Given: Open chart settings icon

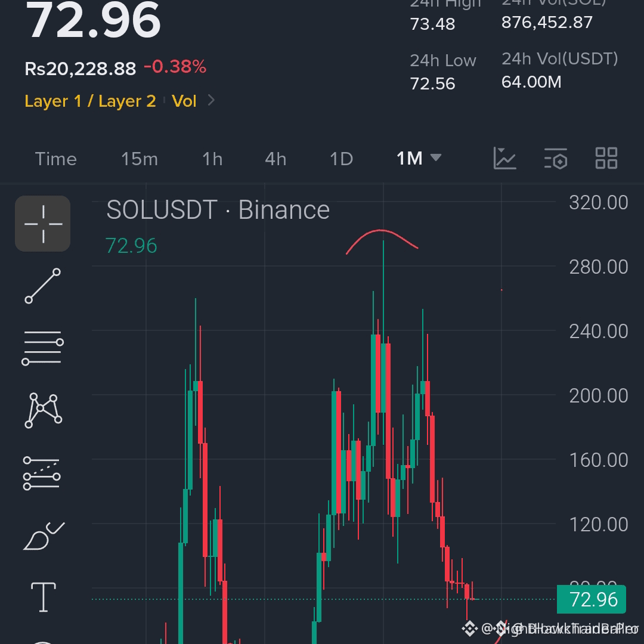Looking at the screenshot, I should point(556,159).
